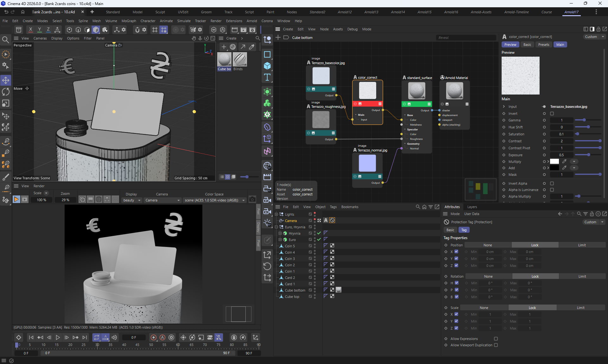Click the white Multiply color swatch

(x=554, y=162)
